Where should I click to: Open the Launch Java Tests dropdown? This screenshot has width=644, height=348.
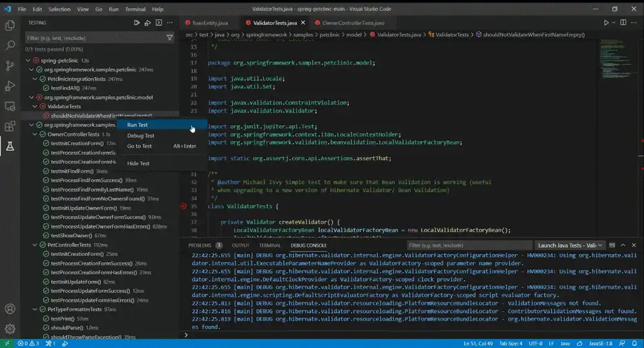570,246
